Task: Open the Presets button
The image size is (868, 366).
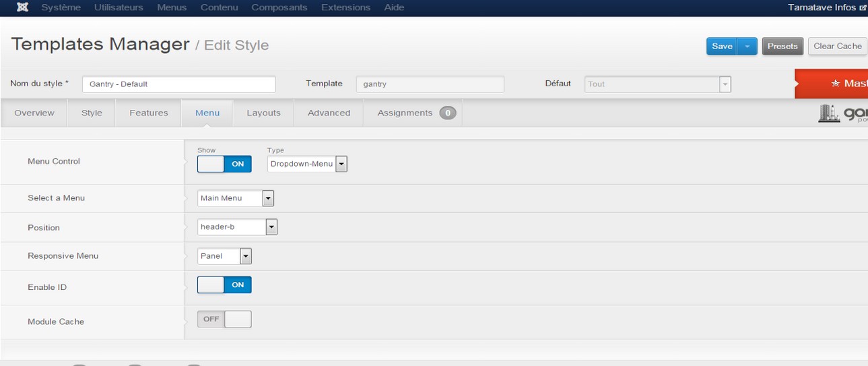Action: 782,46
